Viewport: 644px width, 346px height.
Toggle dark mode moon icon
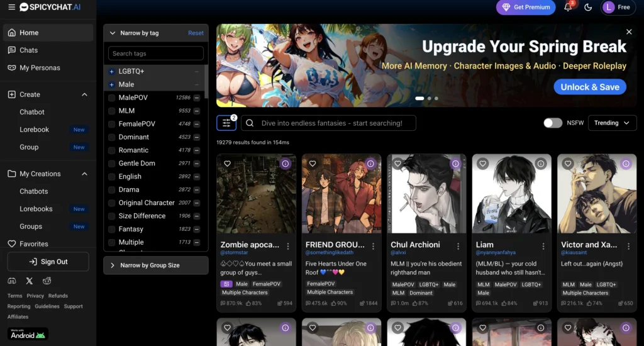588,8
